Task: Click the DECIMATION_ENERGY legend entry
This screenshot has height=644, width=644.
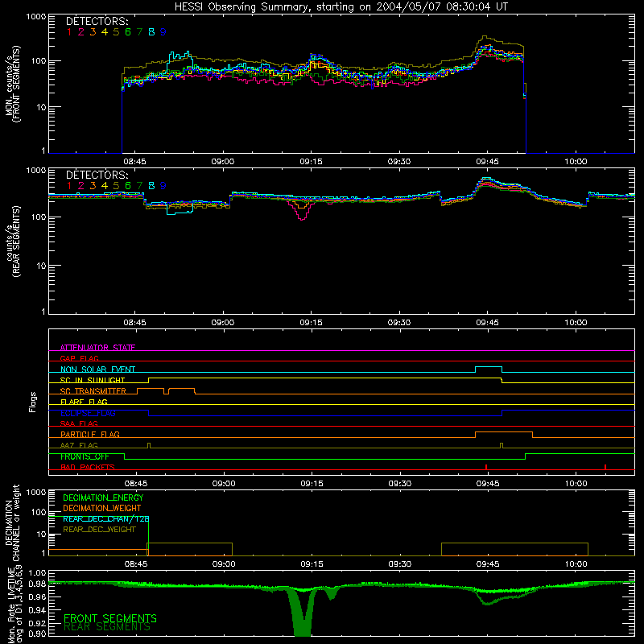Action: click(103, 497)
